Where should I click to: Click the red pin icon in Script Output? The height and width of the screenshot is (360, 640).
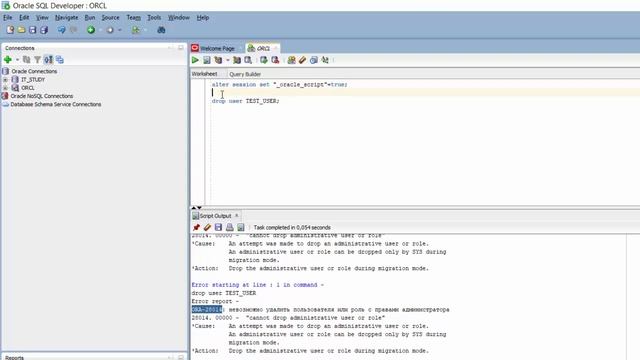click(x=196, y=227)
